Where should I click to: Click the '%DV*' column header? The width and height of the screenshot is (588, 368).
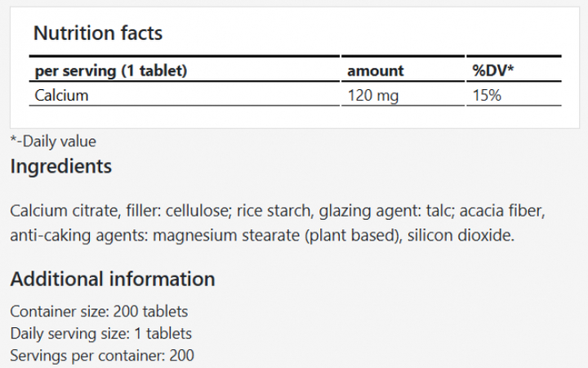point(493,71)
